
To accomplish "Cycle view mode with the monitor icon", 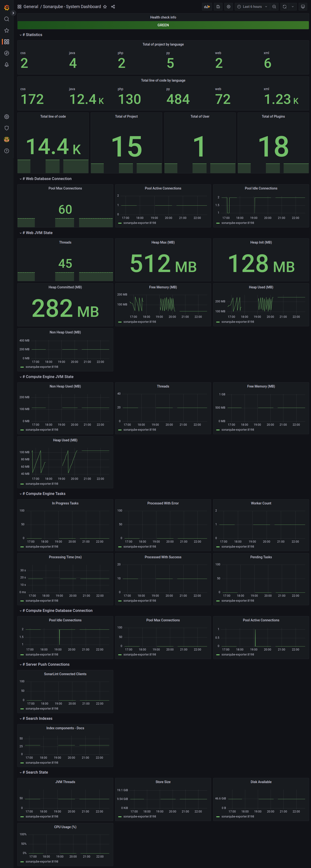I will [x=303, y=7].
